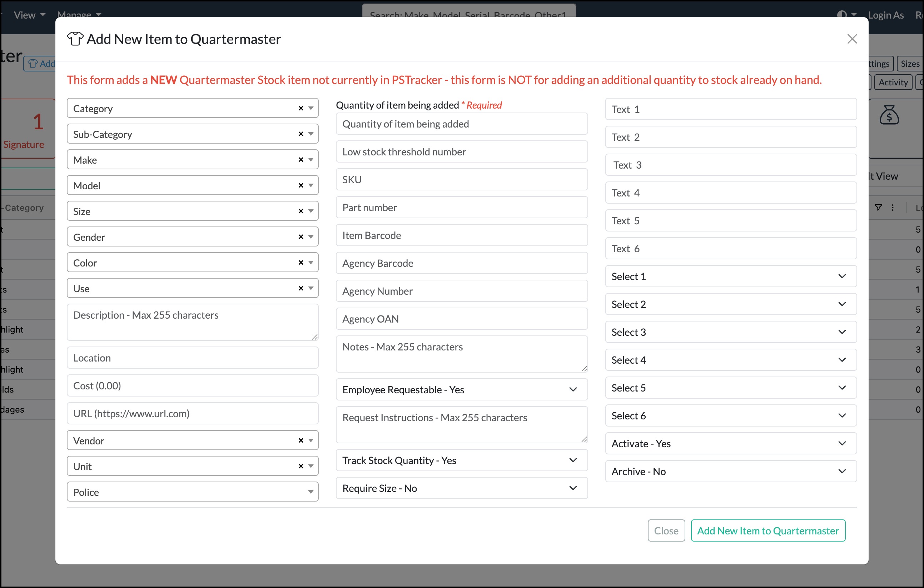924x588 pixels.
Task: Click the Agency Barcode field
Action: 462,263
